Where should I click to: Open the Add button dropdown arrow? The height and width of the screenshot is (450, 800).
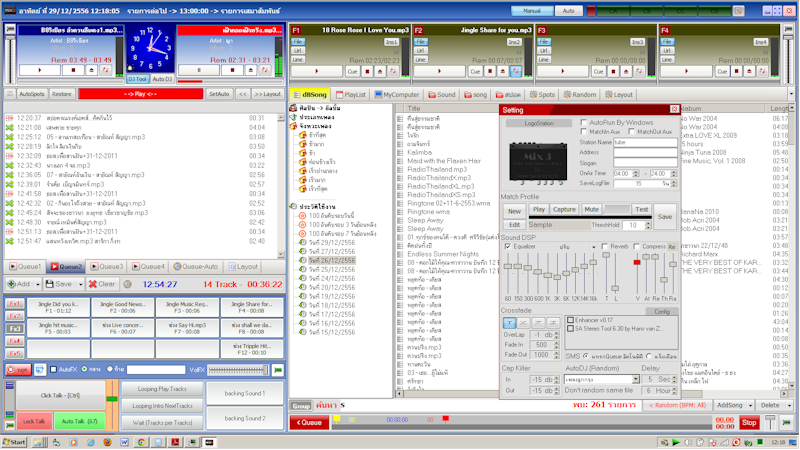(39, 284)
